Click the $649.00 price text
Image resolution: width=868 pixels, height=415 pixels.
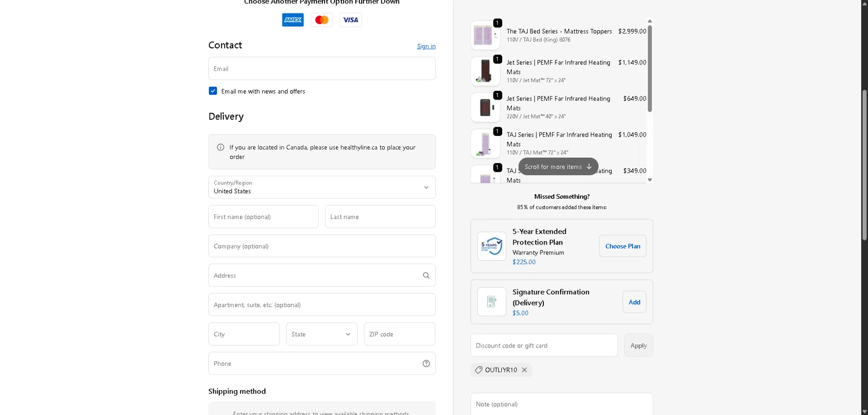(635, 99)
